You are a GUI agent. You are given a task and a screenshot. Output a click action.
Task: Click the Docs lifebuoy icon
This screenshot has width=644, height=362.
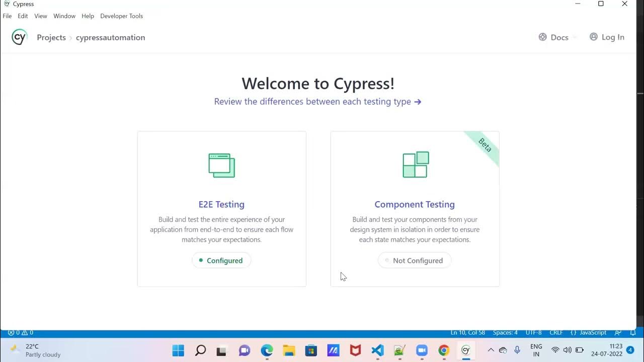(542, 37)
